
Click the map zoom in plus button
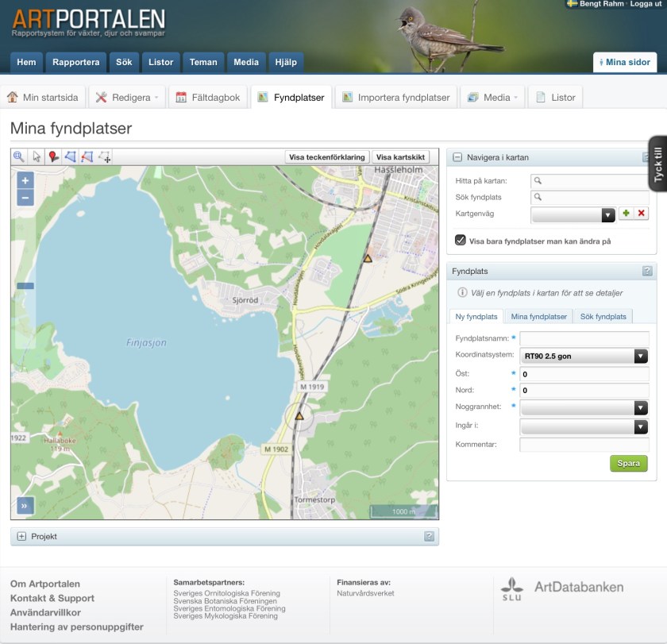pos(25,181)
